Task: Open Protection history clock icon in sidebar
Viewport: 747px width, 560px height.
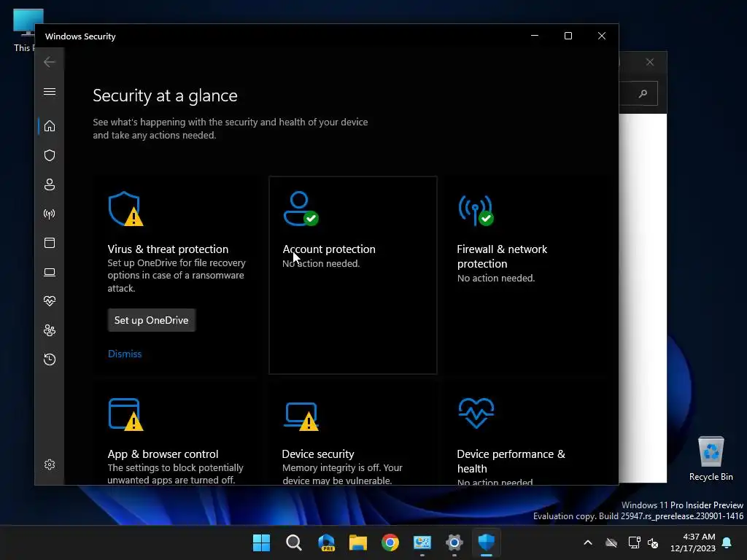Action: point(50,359)
